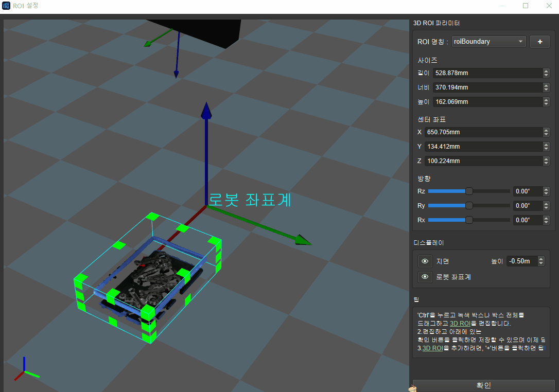The height and width of the screenshot is (392, 559).
Task: Click the 길이 field showing 528.878mm
Action: point(487,73)
